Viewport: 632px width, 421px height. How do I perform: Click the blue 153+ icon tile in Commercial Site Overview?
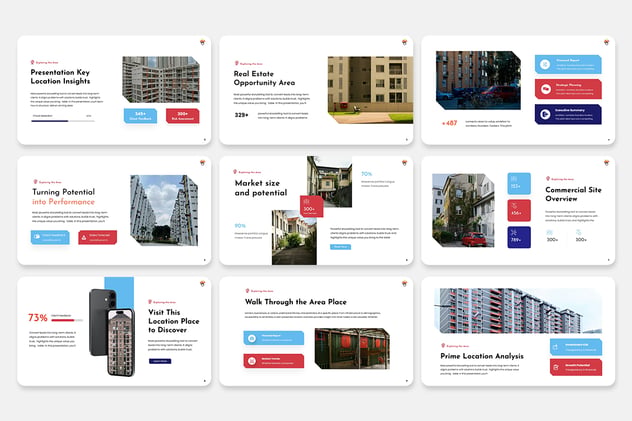click(x=519, y=183)
